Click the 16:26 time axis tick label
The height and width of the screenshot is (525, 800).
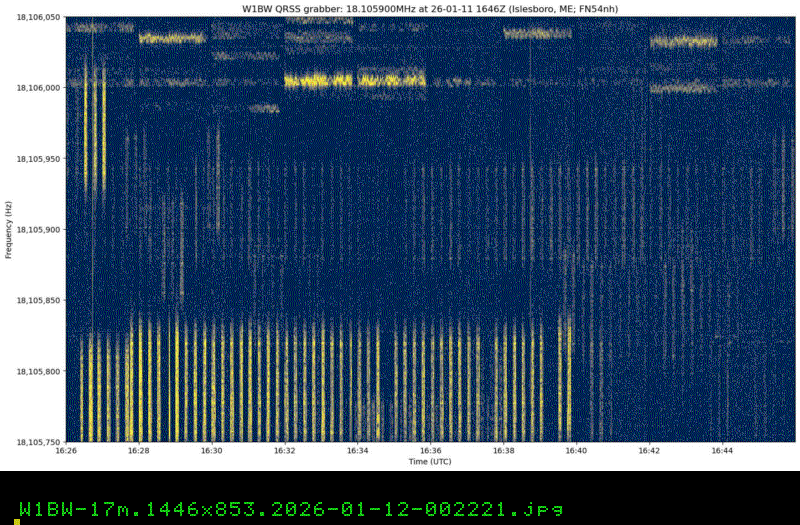click(x=66, y=451)
